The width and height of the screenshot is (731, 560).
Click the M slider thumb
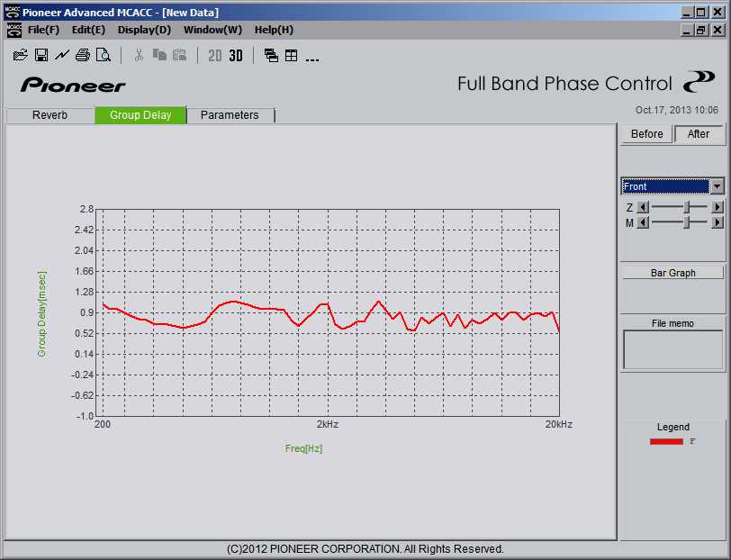[687, 223]
